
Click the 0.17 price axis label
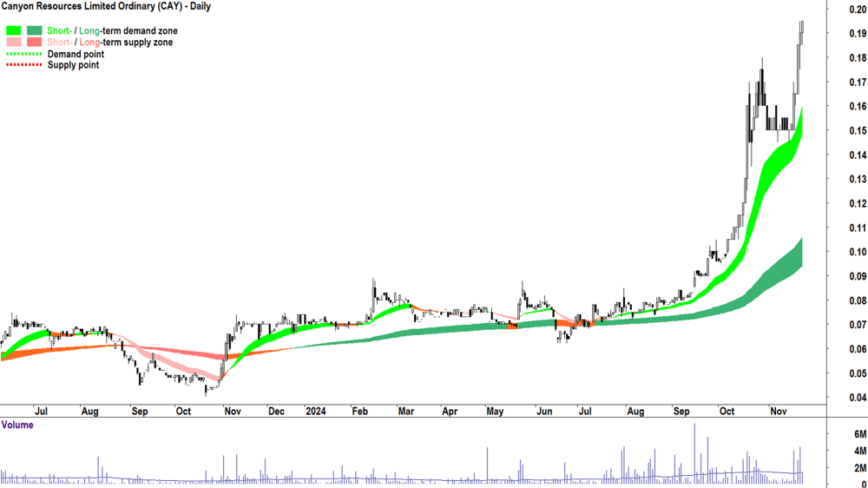(x=858, y=82)
